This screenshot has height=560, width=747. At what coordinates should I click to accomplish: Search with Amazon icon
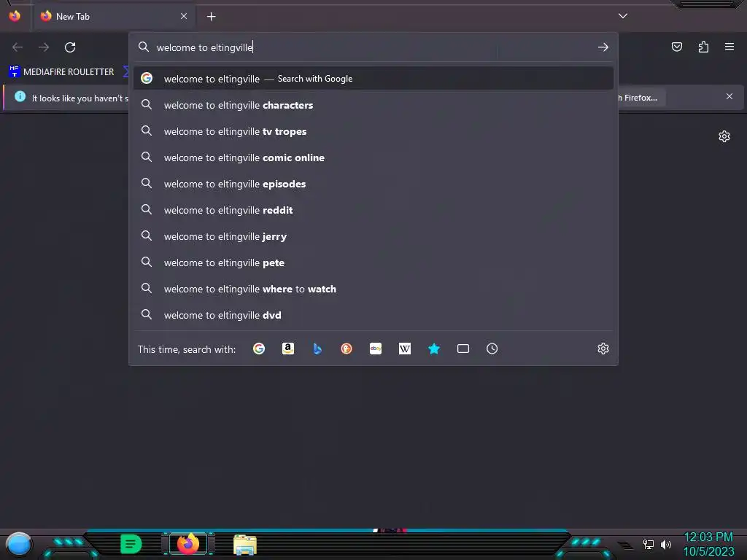pos(287,349)
